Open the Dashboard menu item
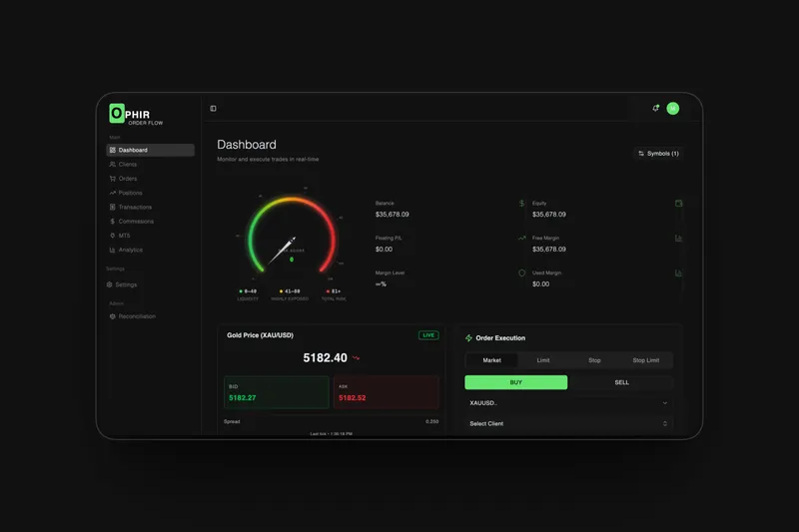This screenshot has height=532, width=799. coord(151,150)
